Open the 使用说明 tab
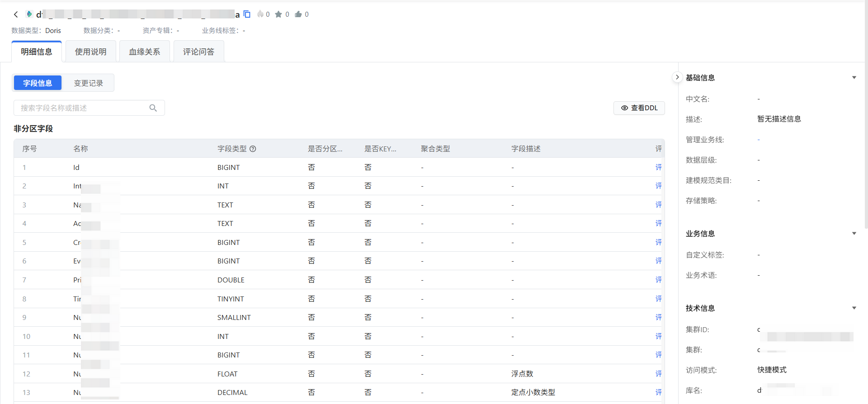The height and width of the screenshot is (404, 868). pyautogui.click(x=91, y=52)
